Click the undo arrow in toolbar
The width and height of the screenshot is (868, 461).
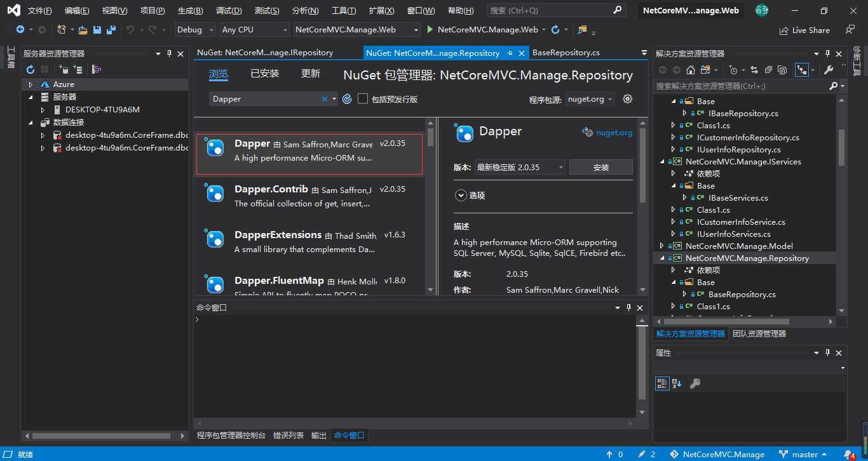(x=130, y=30)
